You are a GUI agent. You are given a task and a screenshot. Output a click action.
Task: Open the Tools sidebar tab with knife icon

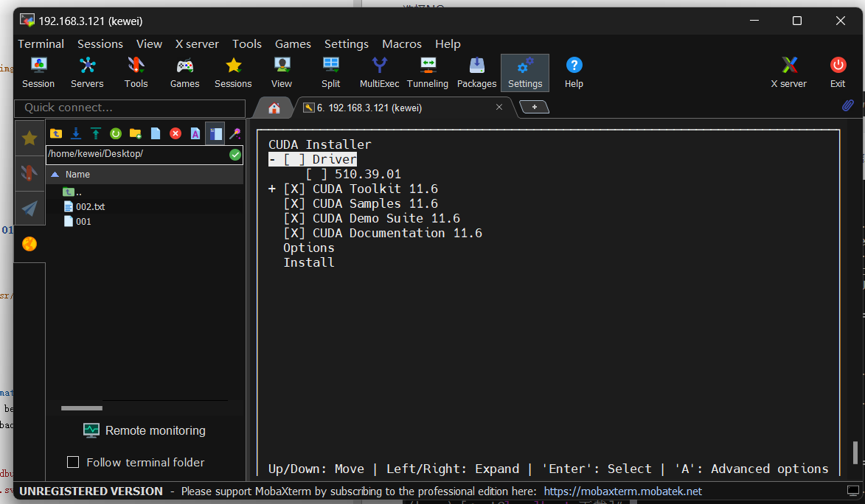pyautogui.click(x=29, y=173)
